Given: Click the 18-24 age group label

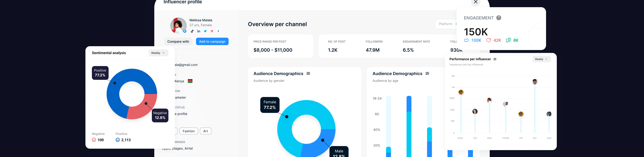Looking at the screenshot, I should 377,98.
